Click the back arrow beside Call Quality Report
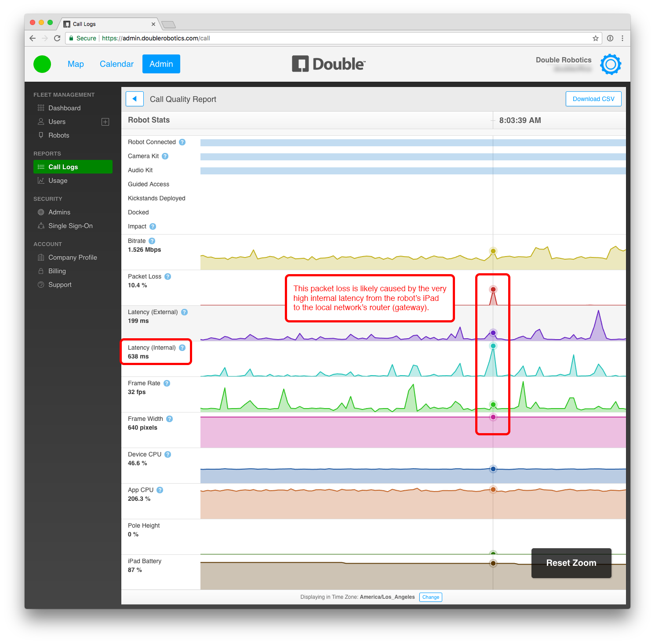 (135, 99)
